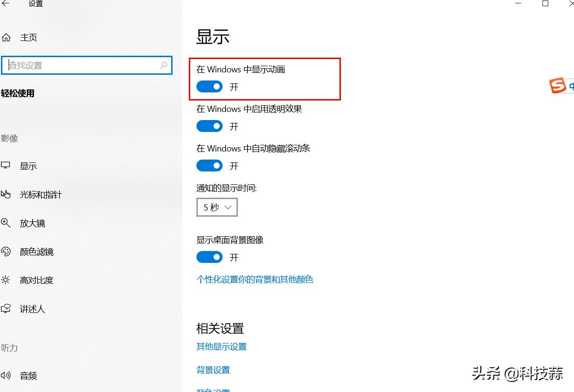Open 个性化设置你的背景和其他颜色 link

pos(255,280)
